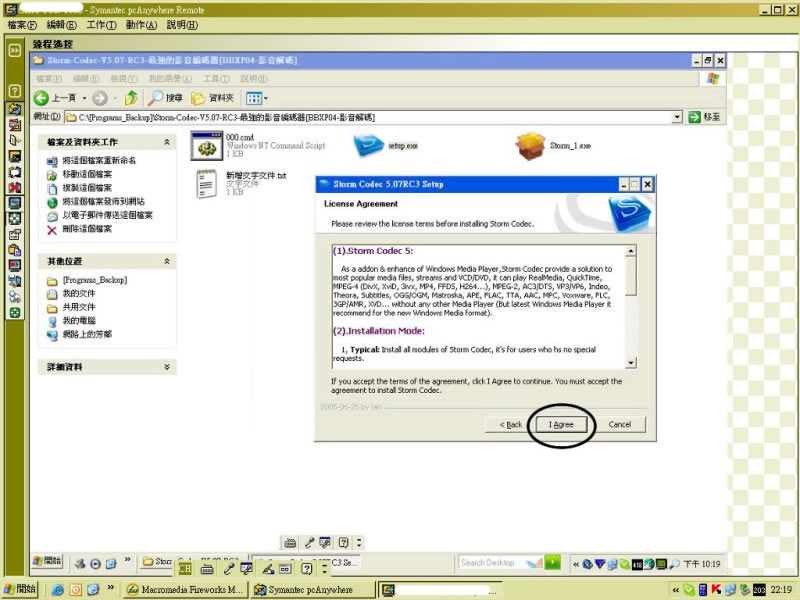Click the green Back arrow (上一頁) in Explorer
The height and width of the screenshot is (600, 800).
[x=41, y=98]
